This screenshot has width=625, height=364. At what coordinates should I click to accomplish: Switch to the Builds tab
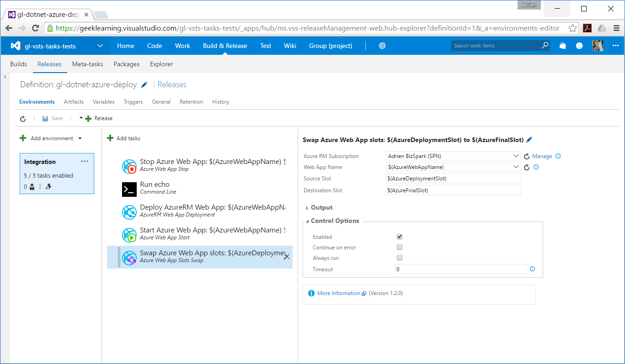coord(19,64)
